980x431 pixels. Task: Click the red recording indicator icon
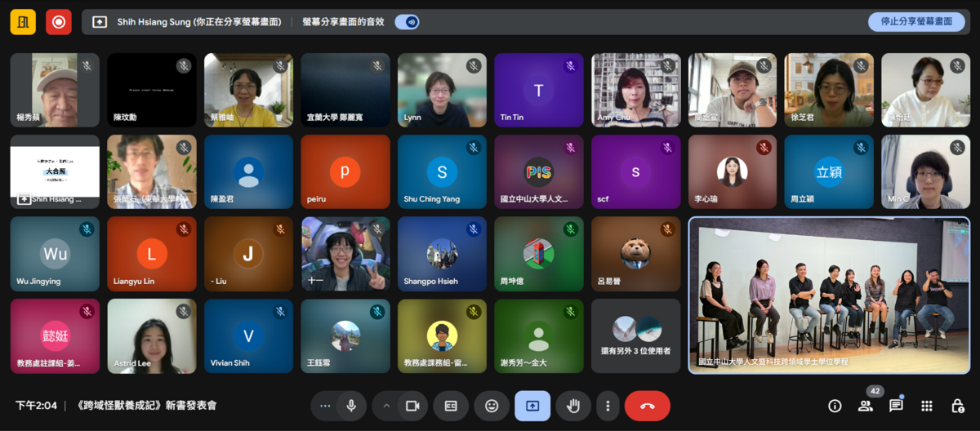click(x=59, y=22)
